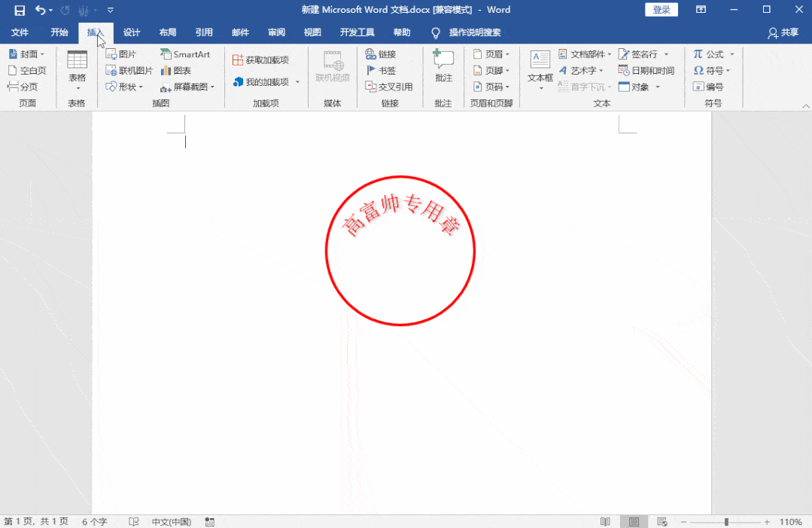Click the 共享 share button

(x=783, y=32)
